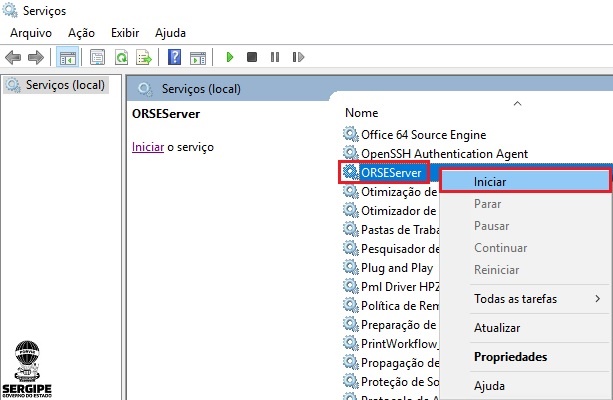Click the Back arrow in the toolbar
The image size is (613, 400).
(14, 58)
